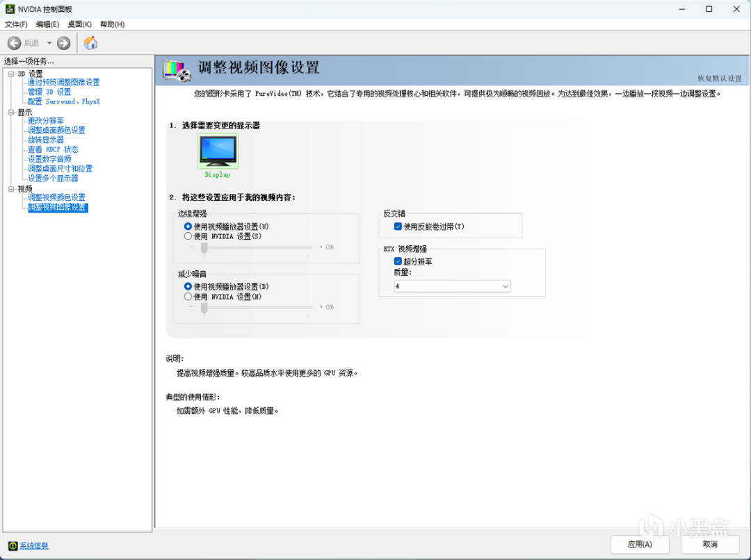Image resolution: width=751 pixels, height=560 pixels.
Task: Click the 减少噪音 slider thumb
Action: pyautogui.click(x=204, y=308)
